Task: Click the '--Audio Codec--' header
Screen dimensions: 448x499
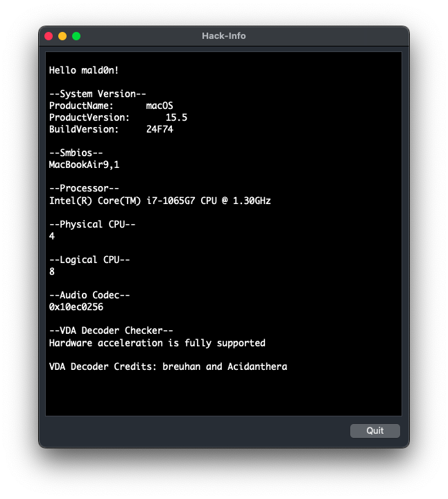Action: click(89, 295)
